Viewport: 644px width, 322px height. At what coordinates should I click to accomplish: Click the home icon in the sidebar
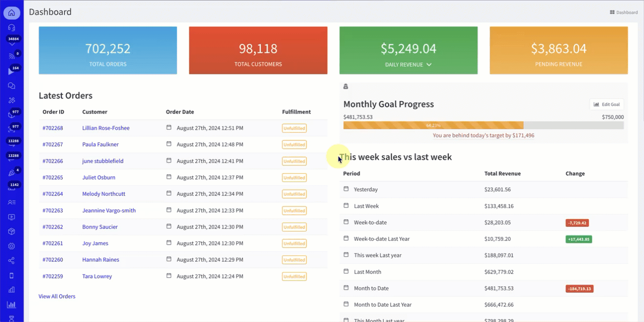(x=11, y=13)
